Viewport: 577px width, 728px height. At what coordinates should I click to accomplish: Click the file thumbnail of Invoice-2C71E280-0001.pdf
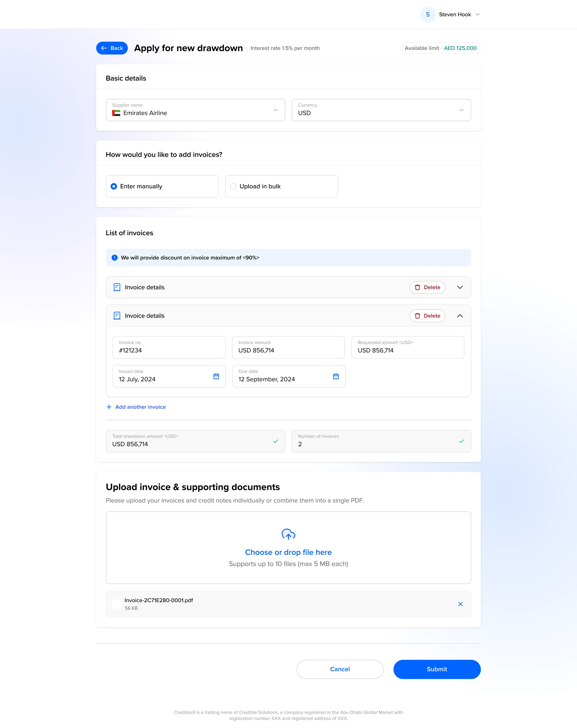[x=116, y=604]
